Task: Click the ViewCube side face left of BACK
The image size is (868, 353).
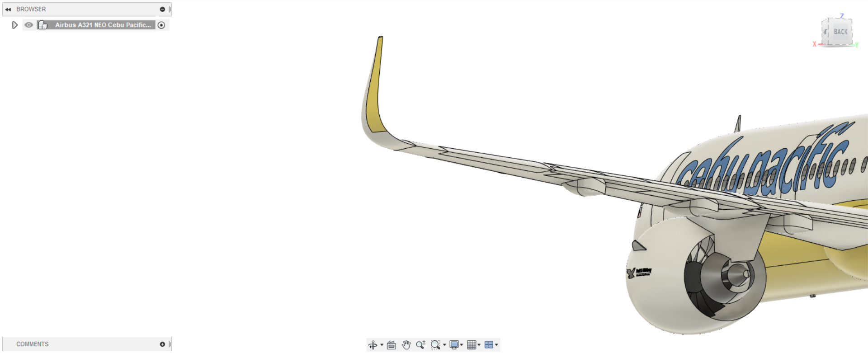Action: coord(825,32)
